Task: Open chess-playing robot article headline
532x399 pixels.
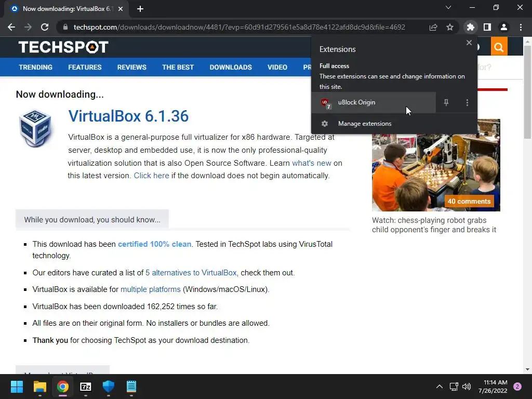Action: 434,225
